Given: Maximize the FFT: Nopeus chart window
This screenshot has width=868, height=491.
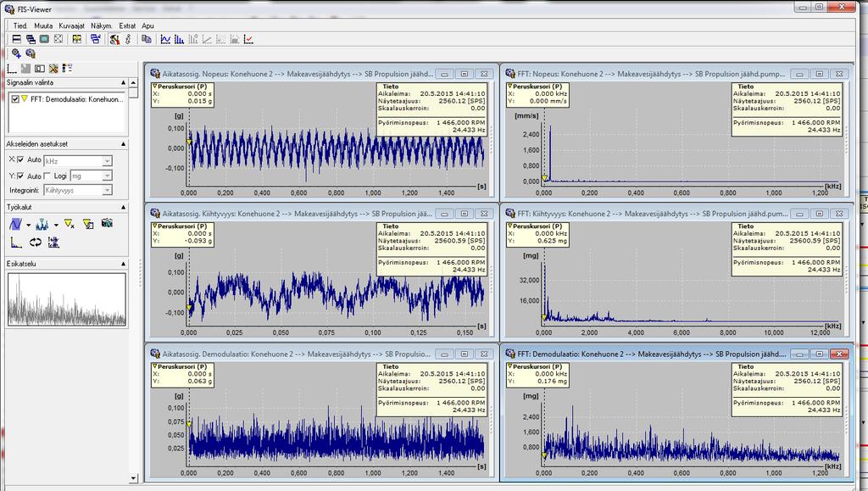Looking at the screenshot, I should (x=820, y=74).
